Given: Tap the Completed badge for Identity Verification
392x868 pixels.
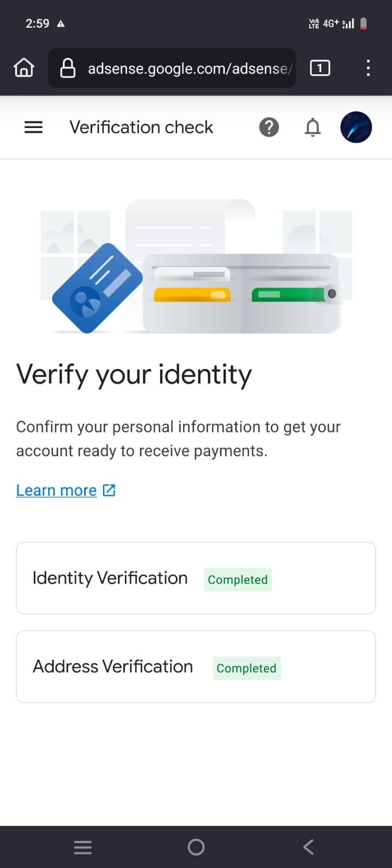Looking at the screenshot, I should click(238, 579).
